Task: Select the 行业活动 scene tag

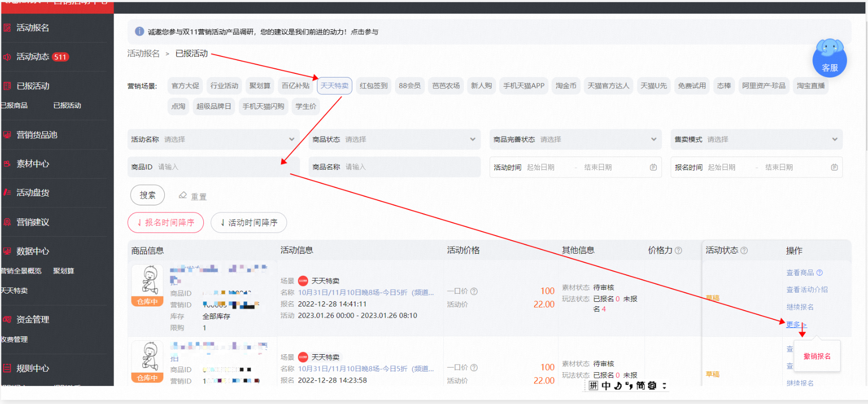Action: tap(224, 86)
